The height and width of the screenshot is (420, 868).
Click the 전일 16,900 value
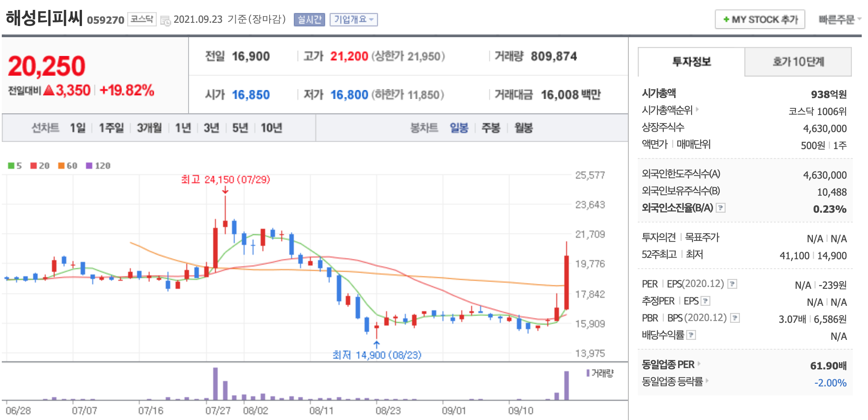(x=251, y=56)
